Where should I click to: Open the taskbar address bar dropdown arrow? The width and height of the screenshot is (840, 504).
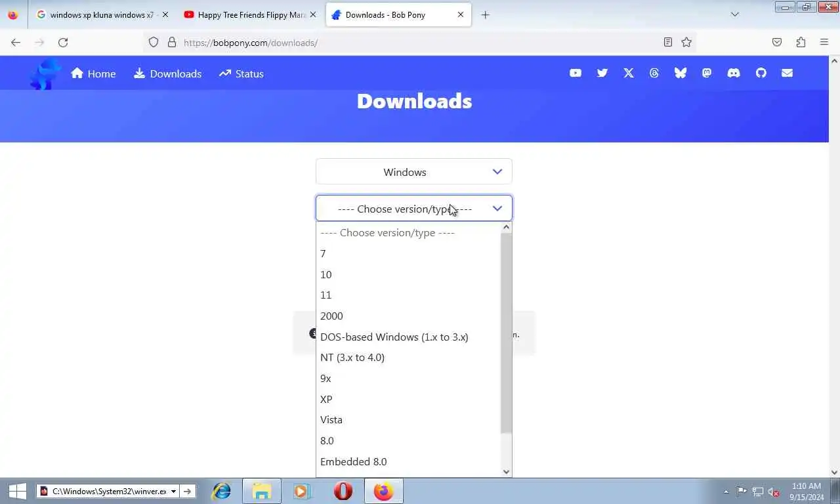[173, 491]
